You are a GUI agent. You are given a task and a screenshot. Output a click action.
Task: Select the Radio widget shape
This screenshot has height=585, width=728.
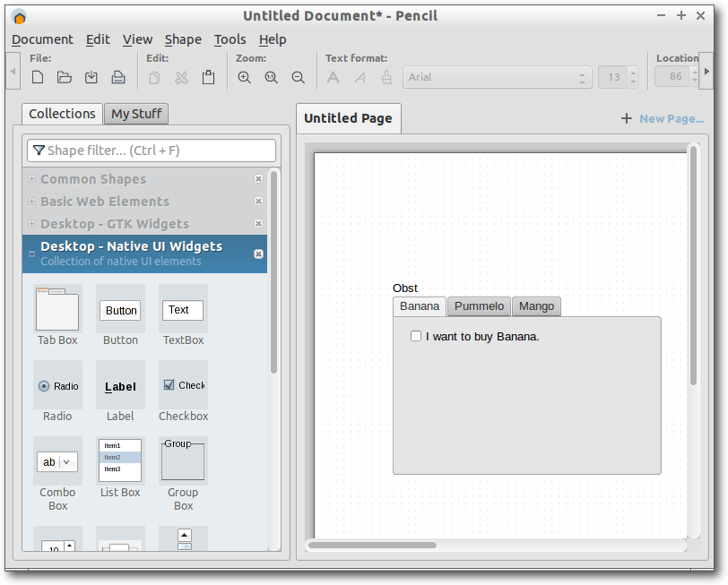point(57,386)
